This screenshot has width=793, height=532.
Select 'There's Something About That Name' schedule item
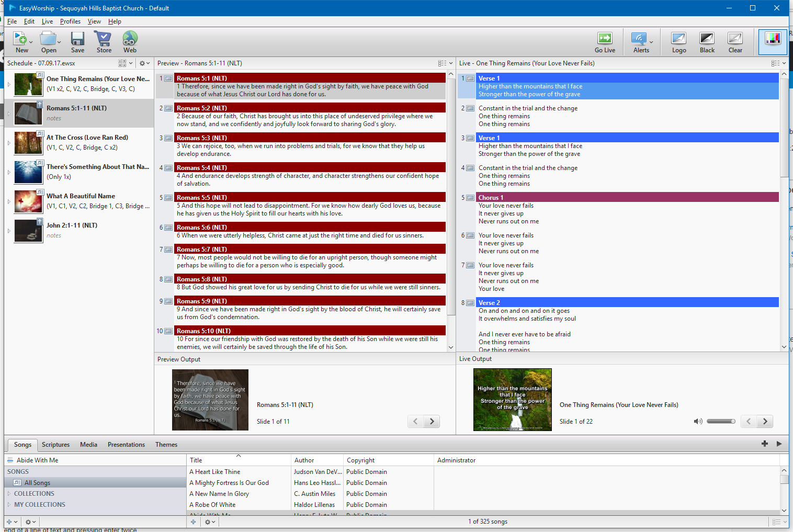(x=79, y=172)
